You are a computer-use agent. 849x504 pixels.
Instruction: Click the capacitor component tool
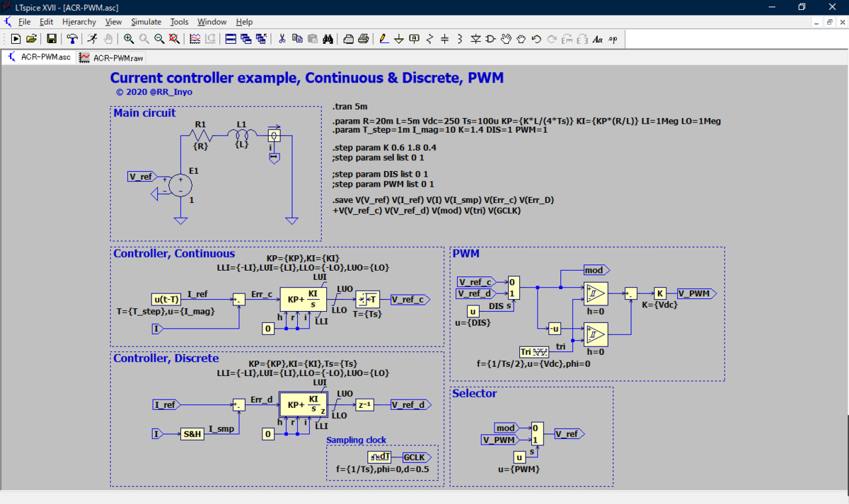coord(445,39)
